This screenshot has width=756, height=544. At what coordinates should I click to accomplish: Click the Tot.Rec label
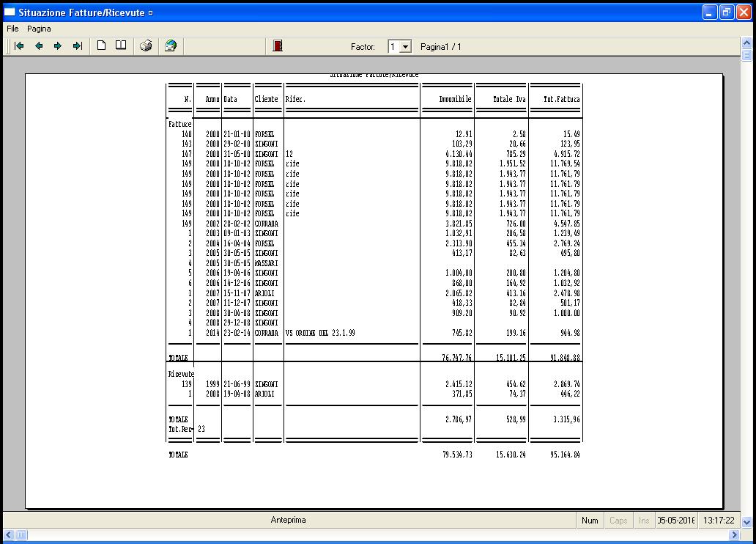(179, 429)
